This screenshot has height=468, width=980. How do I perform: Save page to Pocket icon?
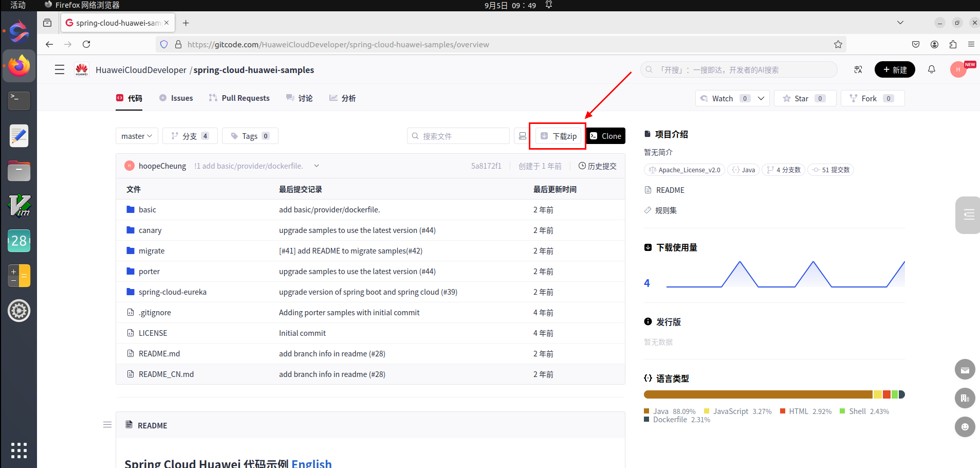(x=916, y=44)
